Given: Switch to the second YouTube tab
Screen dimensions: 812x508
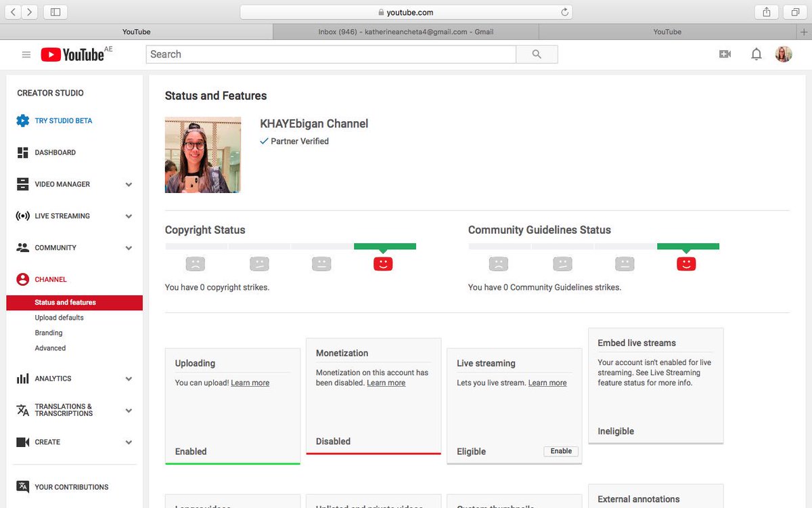Looking at the screenshot, I should pos(667,32).
